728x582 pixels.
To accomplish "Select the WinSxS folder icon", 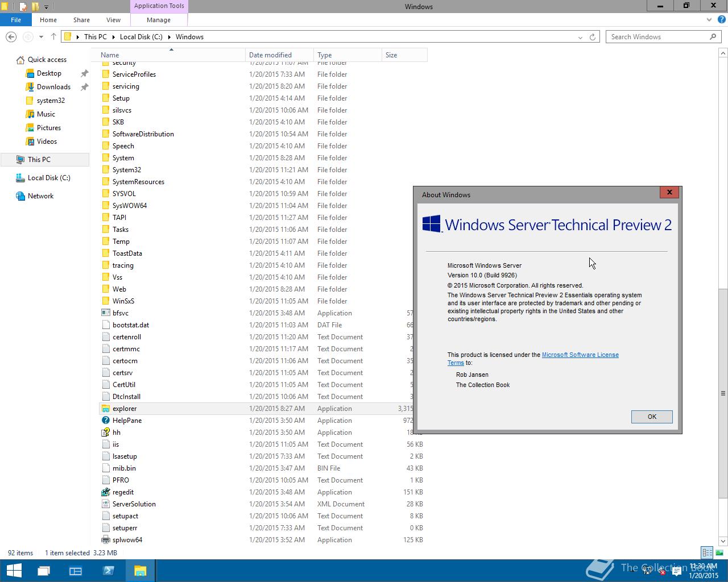I will [x=105, y=301].
